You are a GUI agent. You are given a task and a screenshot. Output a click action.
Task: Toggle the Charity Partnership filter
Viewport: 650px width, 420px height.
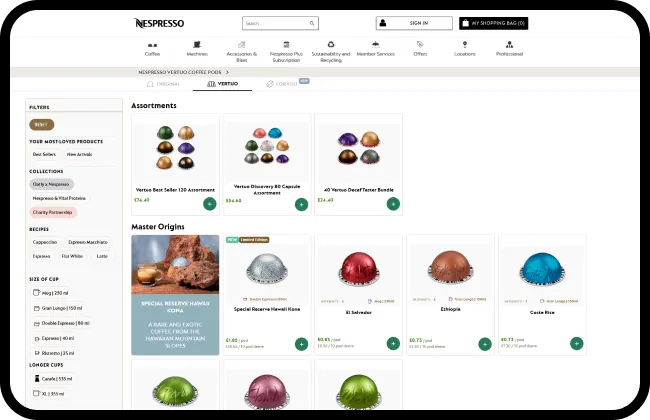53,212
